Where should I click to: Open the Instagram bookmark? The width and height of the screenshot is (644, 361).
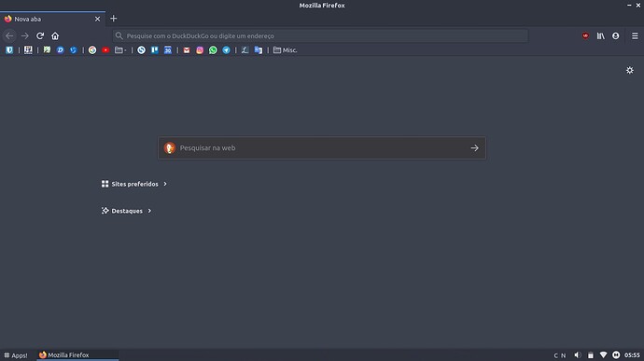(x=200, y=50)
